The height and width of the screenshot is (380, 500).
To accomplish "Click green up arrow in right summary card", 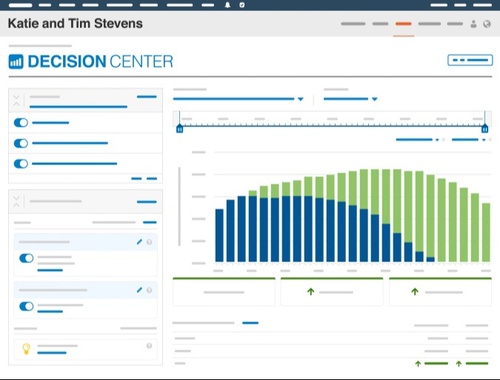I will coord(415,292).
